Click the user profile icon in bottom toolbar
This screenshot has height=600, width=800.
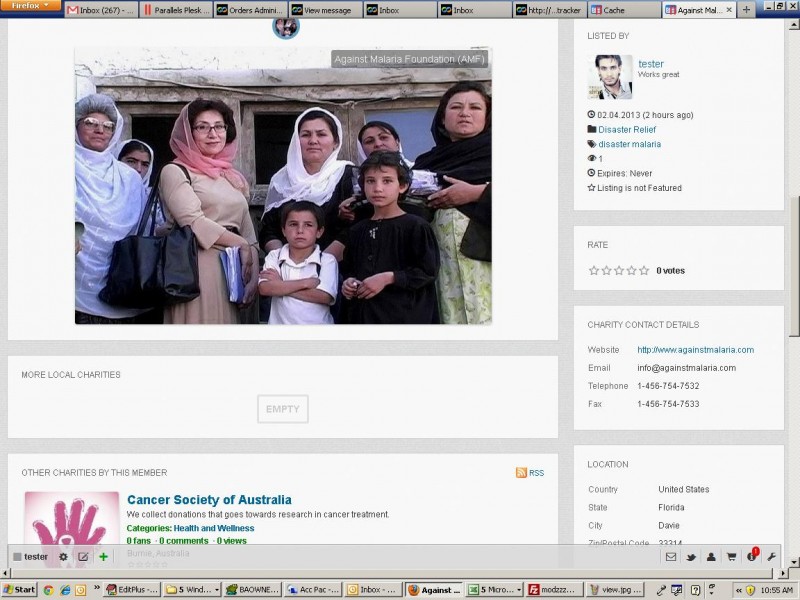[711, 557]
